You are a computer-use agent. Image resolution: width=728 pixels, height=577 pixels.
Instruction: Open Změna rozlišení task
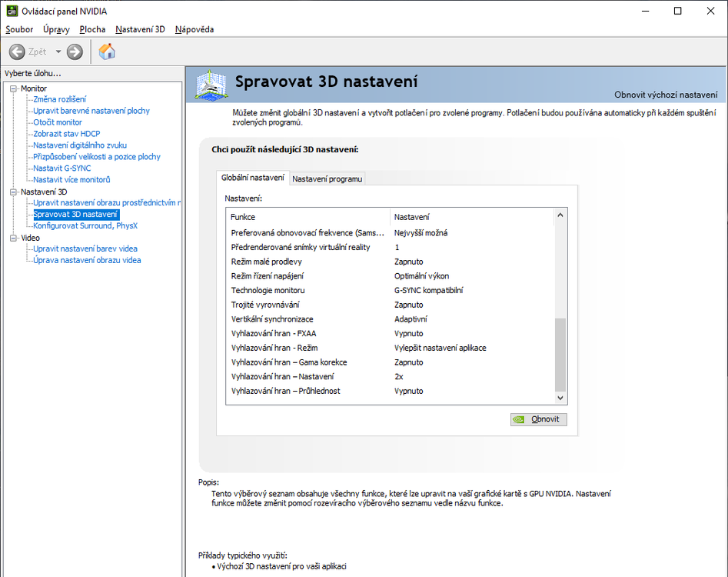[x=59, y=99]
